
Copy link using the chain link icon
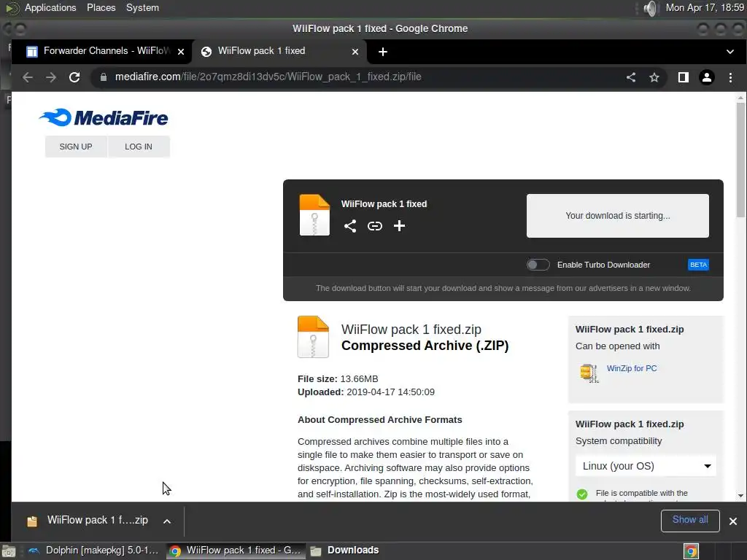tap(375, 226)
